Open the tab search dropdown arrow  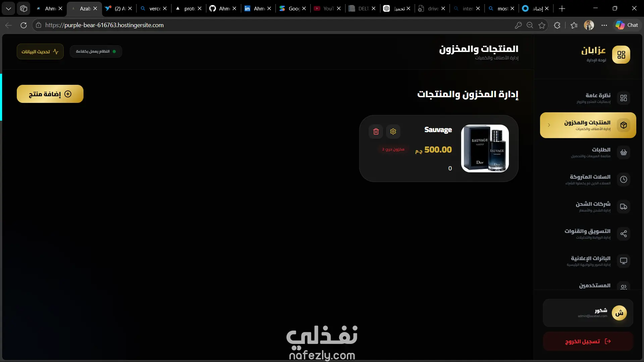(x=8, y=8)
